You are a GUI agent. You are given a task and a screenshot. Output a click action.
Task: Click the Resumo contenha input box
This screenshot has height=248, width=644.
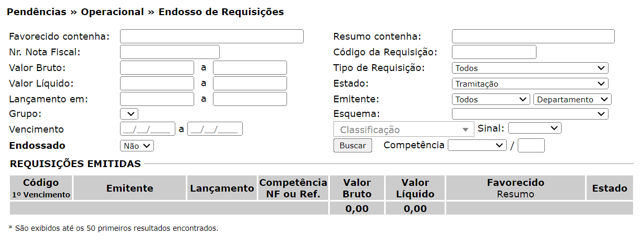(x=533, y=36)
